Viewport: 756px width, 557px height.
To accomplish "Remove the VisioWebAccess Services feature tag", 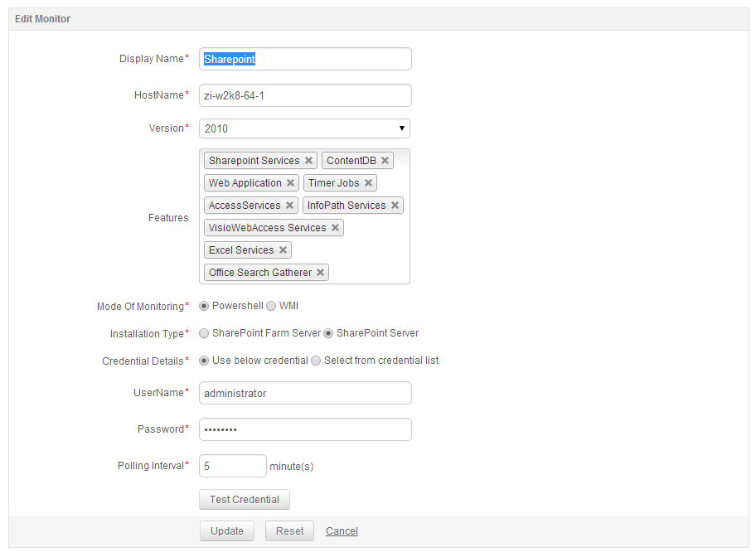I will (x=335, y=228).
